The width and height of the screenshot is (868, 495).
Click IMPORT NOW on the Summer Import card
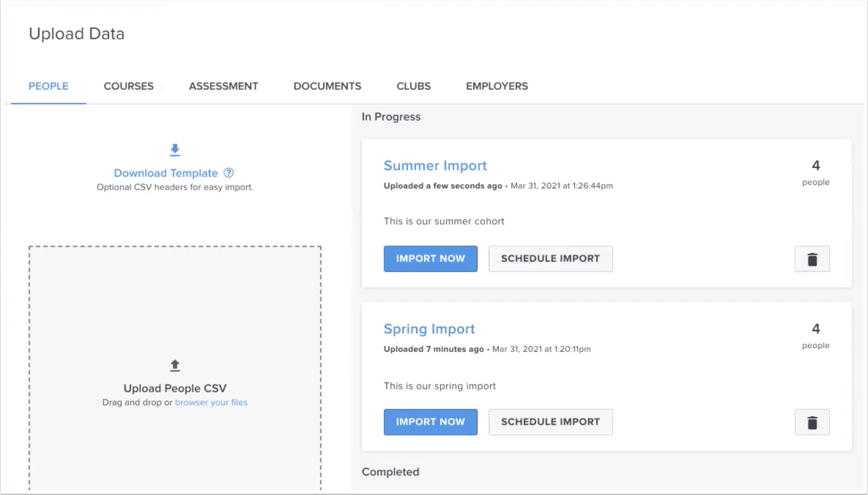coord(430,259)
